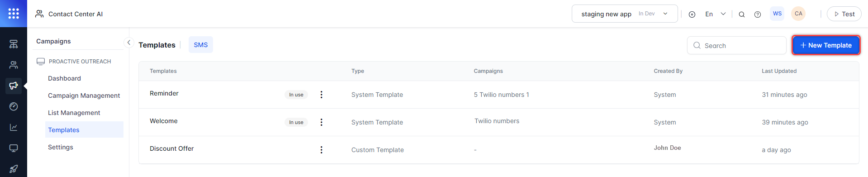Click the 'Twilio numbers' campaign in Welcome row
868x177 pixels.
pos(497,121)
